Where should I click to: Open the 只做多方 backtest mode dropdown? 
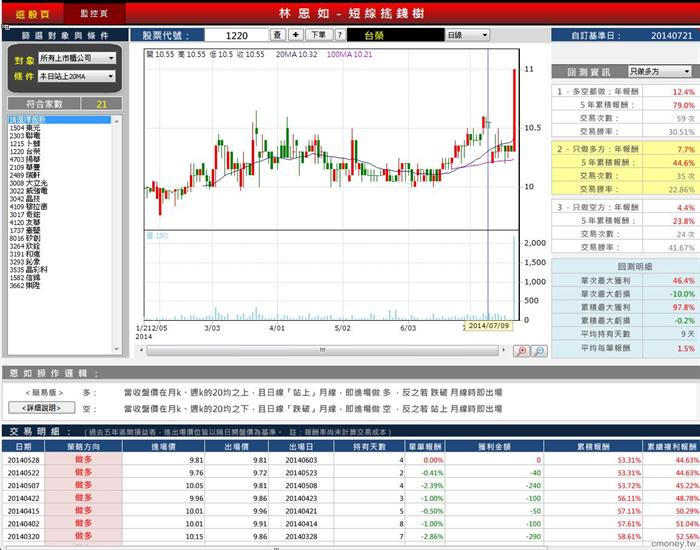click(658, 72)
